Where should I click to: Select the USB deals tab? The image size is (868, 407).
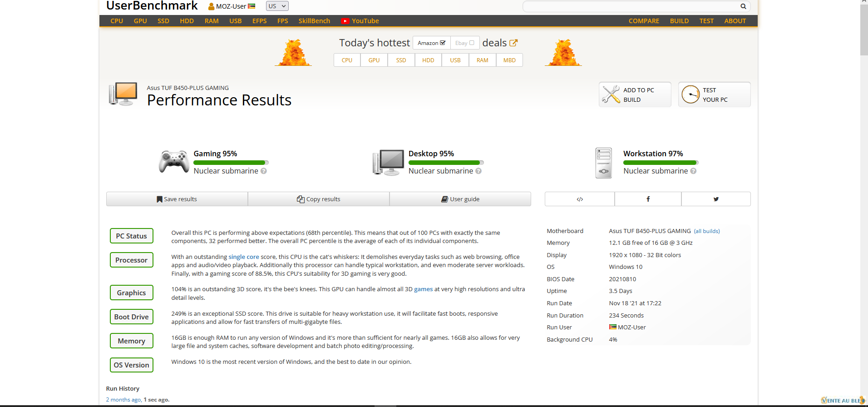(455, 60)
